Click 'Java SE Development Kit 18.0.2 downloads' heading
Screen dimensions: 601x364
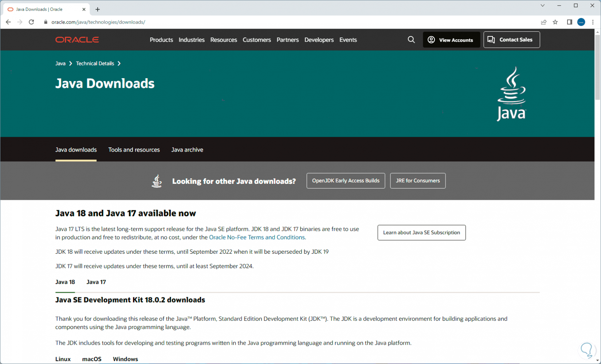[x=130, y=300]
